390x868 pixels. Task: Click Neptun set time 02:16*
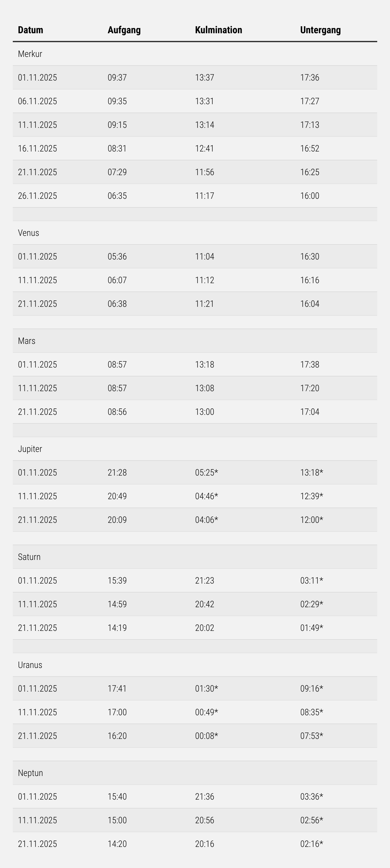tap(311, 843)
